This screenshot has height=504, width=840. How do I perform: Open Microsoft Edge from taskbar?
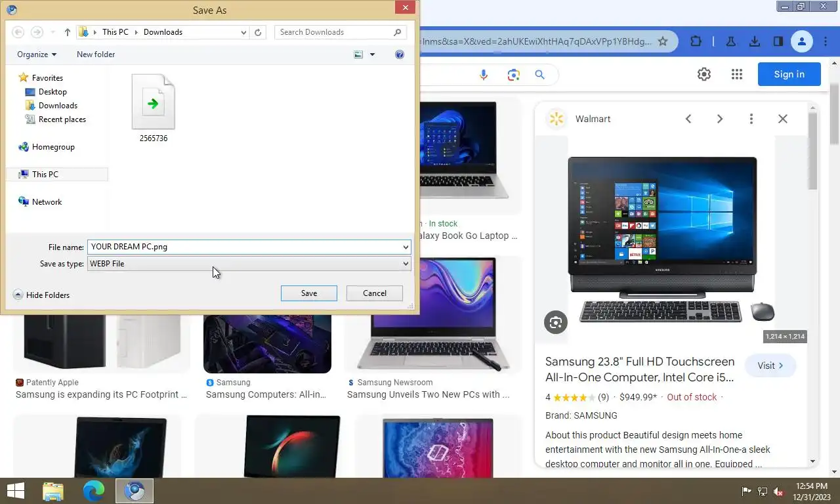93,491
